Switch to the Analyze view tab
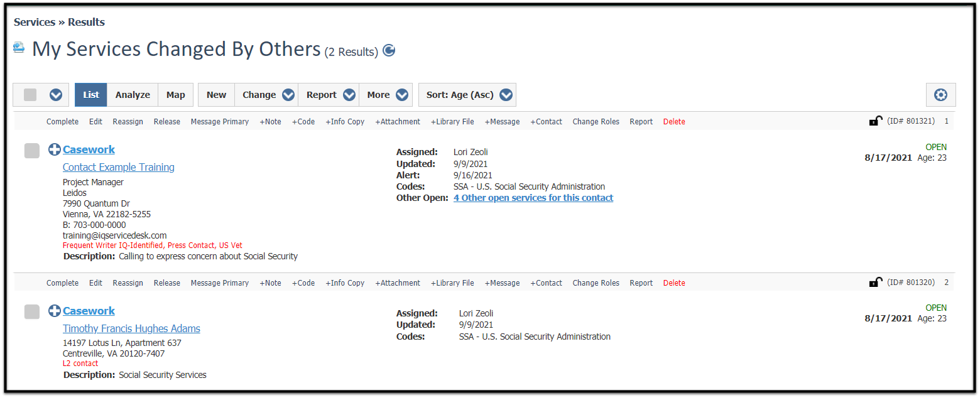This screenshot has height=398, width=980. [133, 95]
